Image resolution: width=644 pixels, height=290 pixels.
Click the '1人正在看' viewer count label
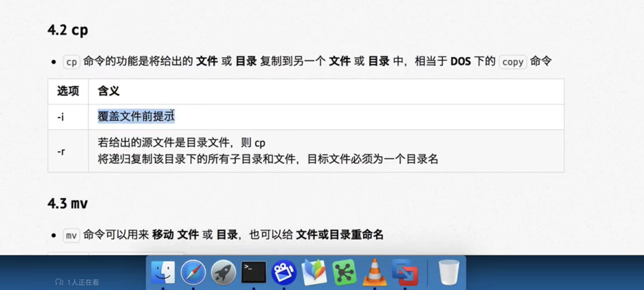tap(77, 282)
